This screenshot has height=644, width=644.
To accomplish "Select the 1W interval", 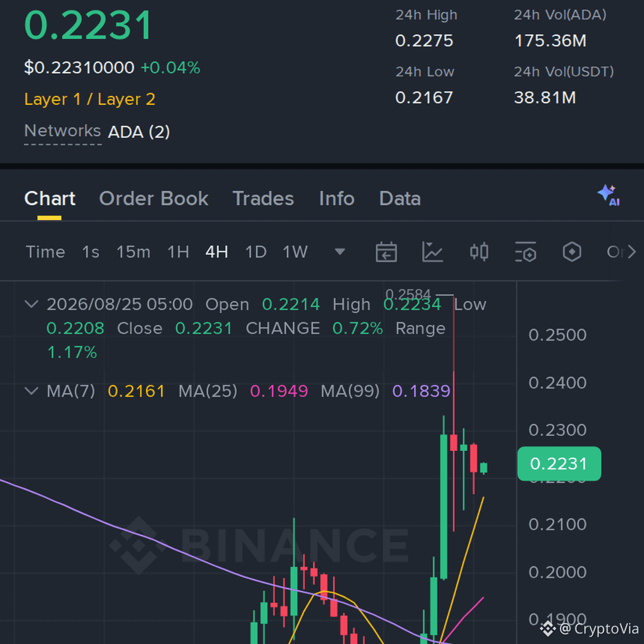I will (x=295, y=252).
